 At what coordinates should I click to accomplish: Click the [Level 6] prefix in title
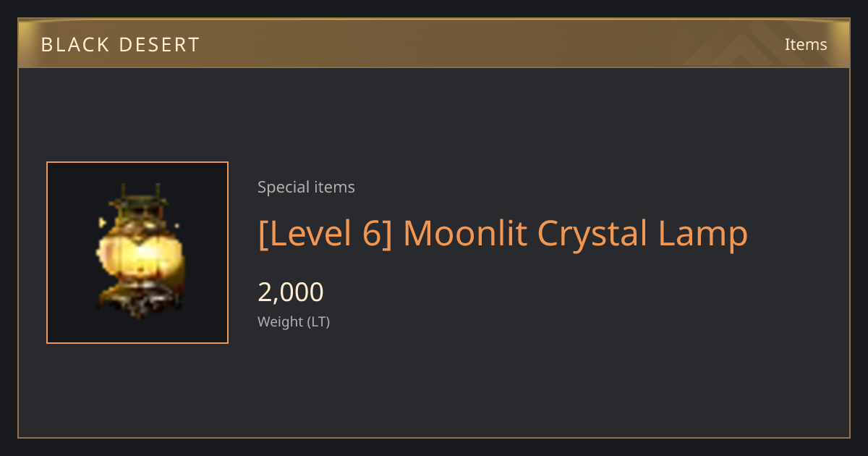coord(325,234)
